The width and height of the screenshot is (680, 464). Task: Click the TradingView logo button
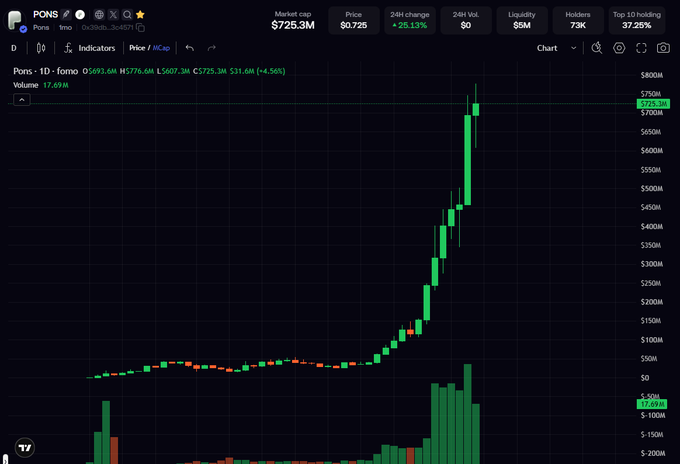pos(25,448)
